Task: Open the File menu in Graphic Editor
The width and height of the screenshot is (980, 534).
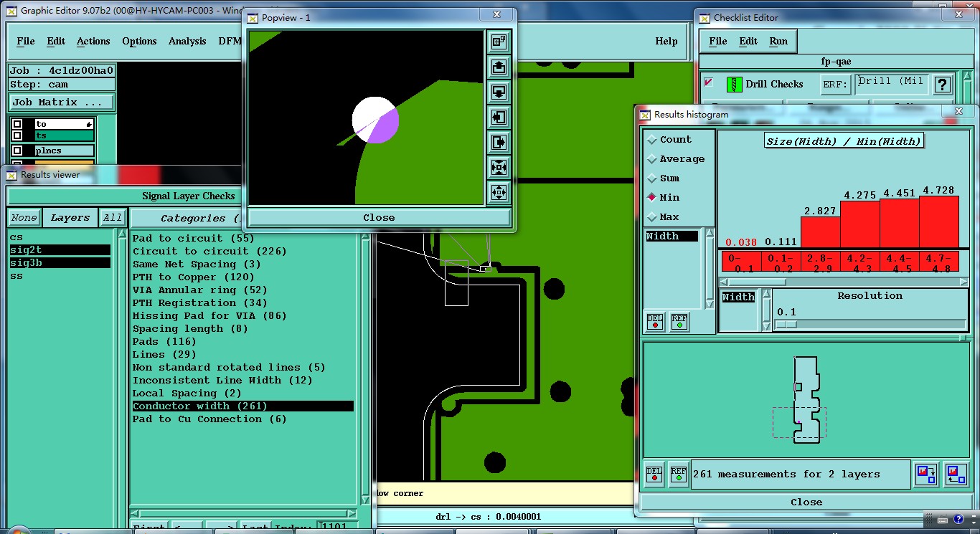Action: (x=26, y=41)
